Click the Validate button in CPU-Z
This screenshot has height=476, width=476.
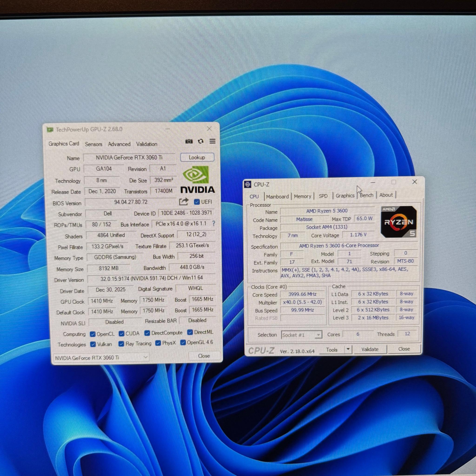pyautogui.click(x=370, y=349)
